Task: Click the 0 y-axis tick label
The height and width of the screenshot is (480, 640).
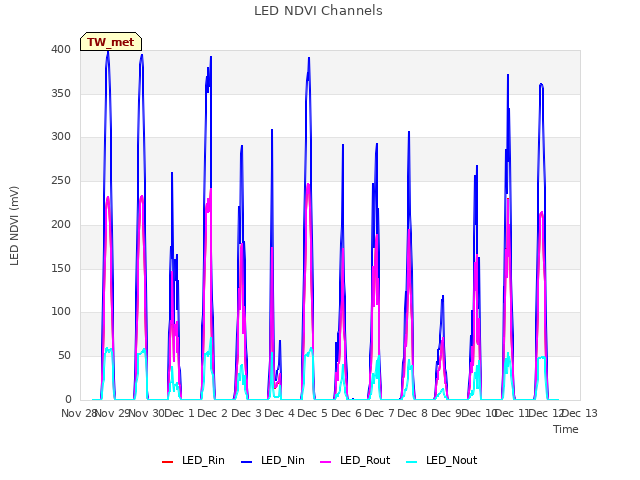Action: [68, 399]
